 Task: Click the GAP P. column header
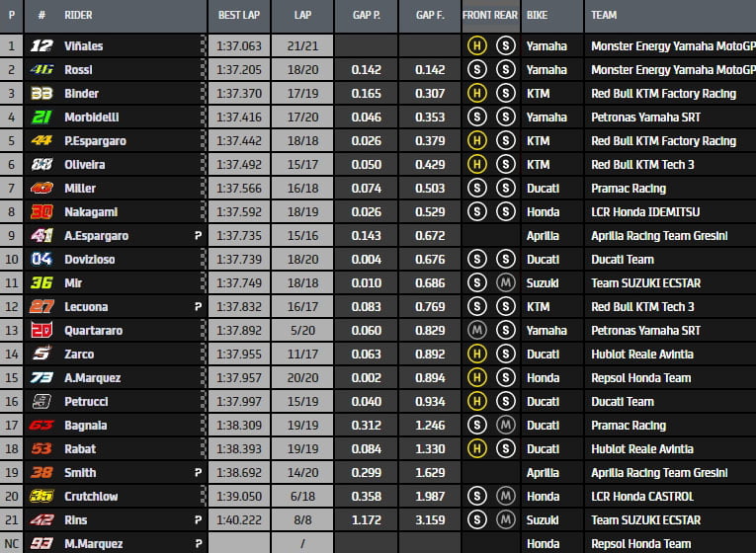(x=367, y=16)
